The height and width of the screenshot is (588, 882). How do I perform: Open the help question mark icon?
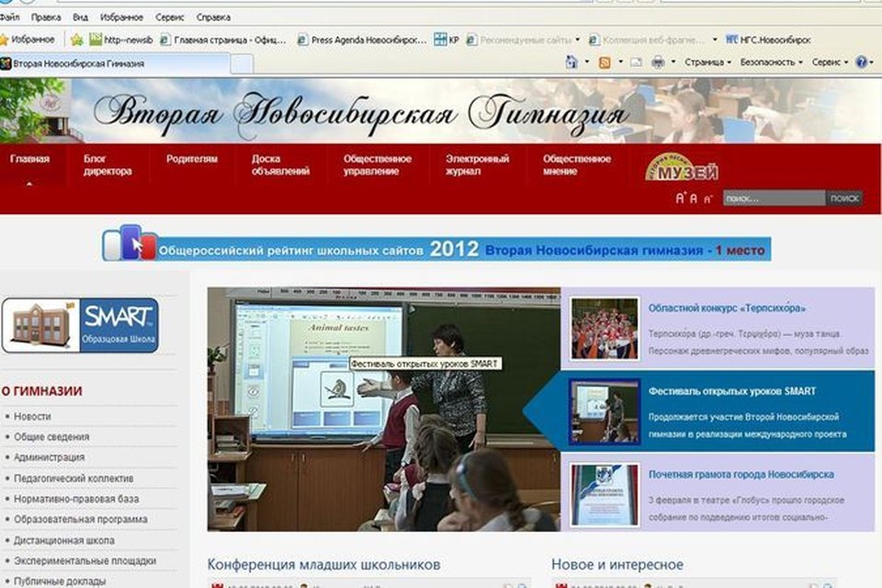[861, 62]
